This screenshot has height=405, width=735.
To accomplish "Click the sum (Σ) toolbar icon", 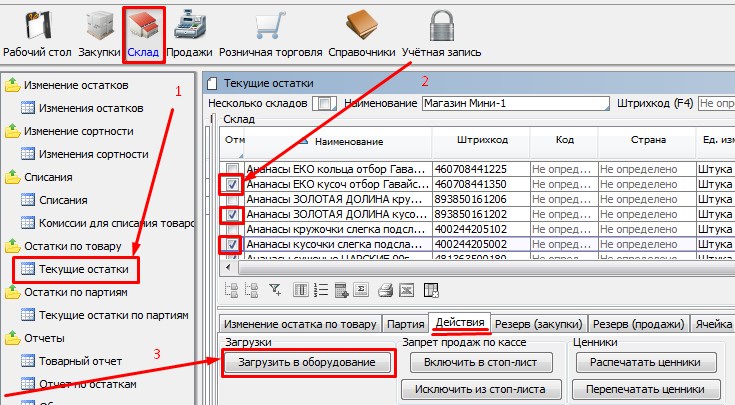I will pos(363,291).
